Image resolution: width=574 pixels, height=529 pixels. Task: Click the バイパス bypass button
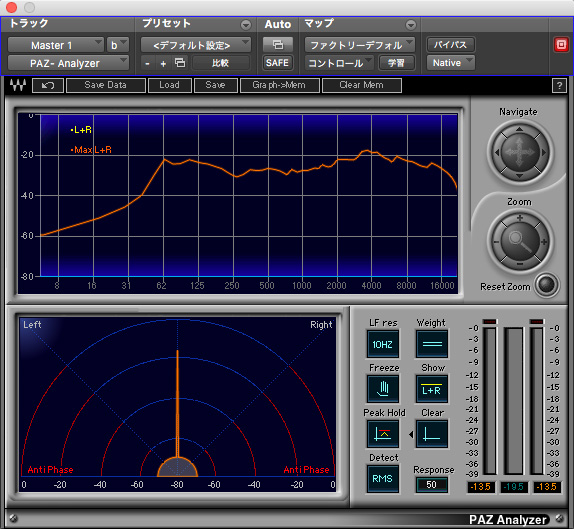pos(451,45)
